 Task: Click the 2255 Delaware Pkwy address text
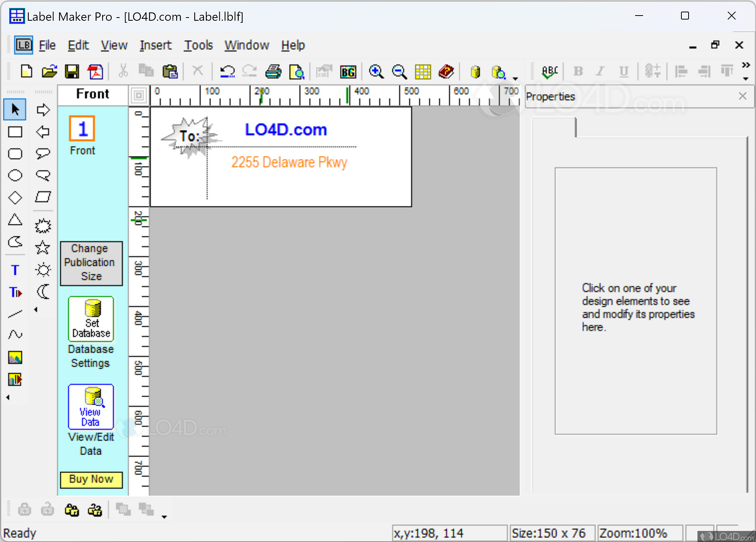coord(289,162)
